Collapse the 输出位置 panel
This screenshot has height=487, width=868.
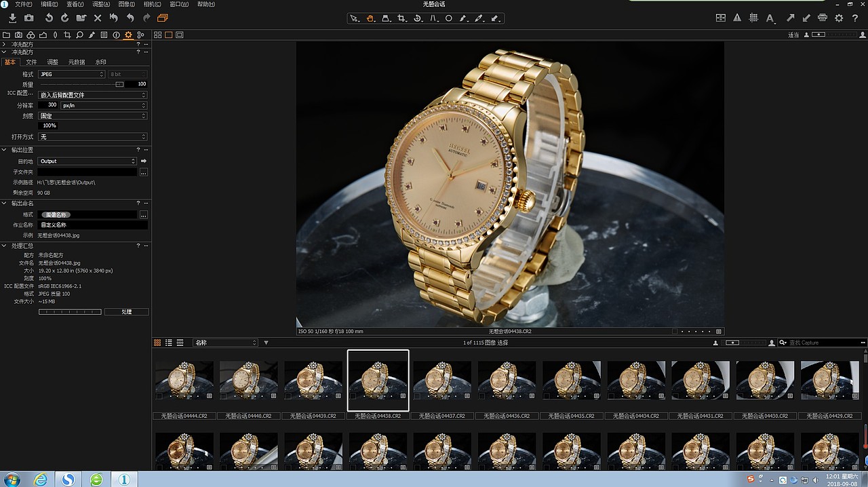4,149
